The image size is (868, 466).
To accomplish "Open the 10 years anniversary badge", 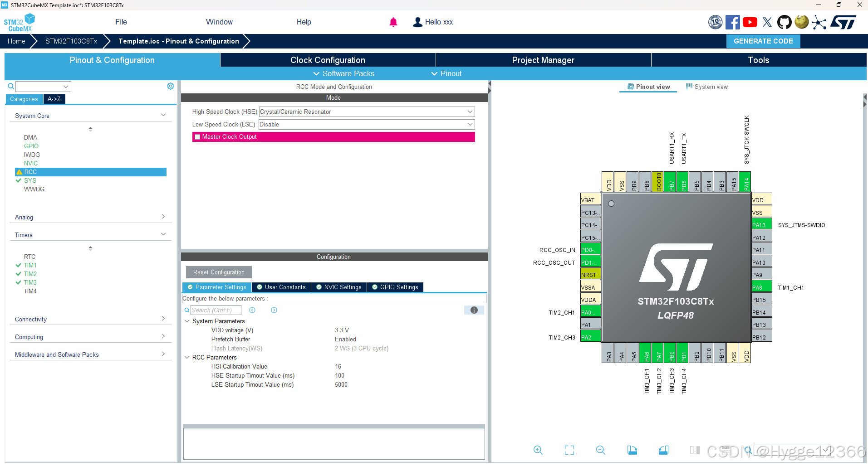I will [716, 22].
